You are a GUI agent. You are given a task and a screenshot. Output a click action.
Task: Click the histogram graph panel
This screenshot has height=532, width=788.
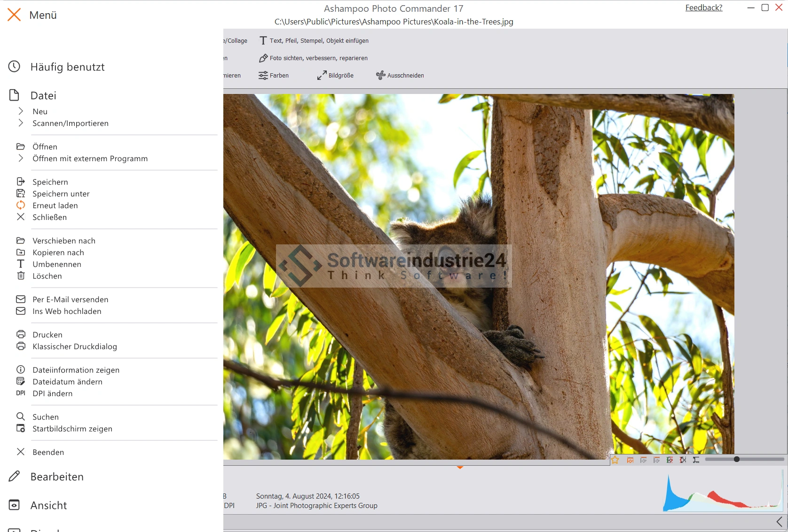722,493
